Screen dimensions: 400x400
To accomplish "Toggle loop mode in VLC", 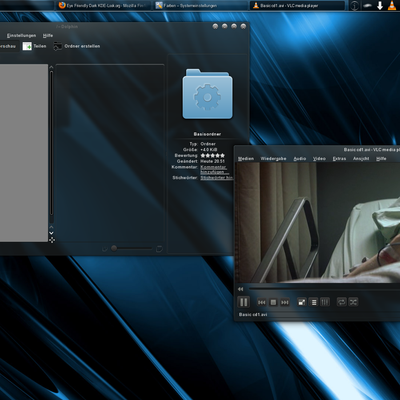I will pyautogui.click(x=342, y=302).
